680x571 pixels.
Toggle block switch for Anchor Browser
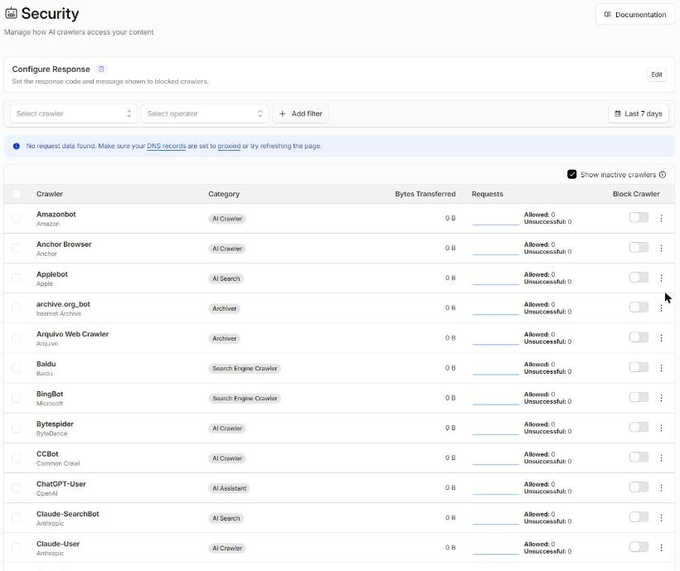[639, 247]
